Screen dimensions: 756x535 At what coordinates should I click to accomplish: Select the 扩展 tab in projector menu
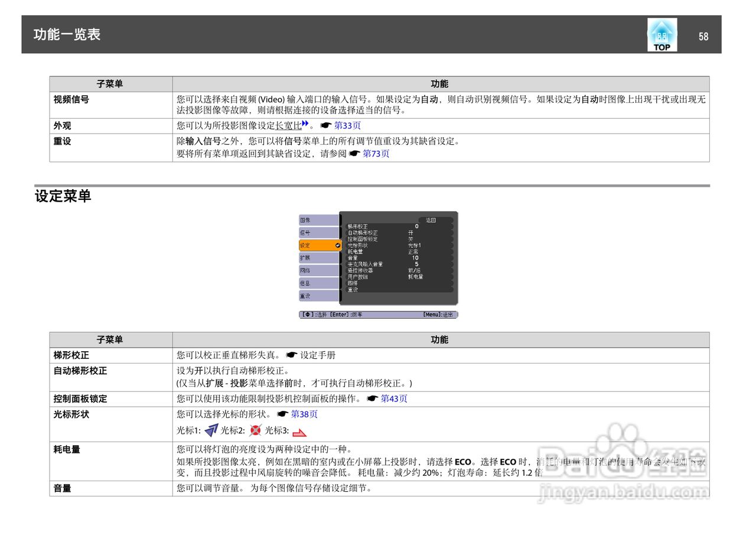tap(319, 258)
